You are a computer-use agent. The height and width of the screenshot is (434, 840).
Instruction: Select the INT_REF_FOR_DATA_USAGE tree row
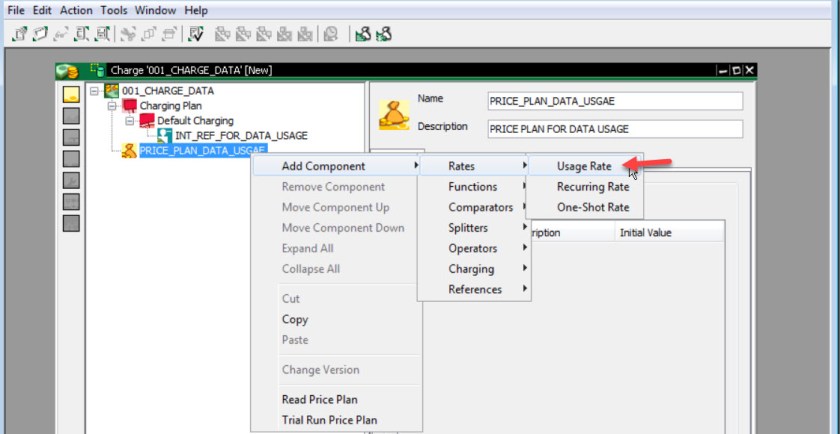[x=241, y=136]
